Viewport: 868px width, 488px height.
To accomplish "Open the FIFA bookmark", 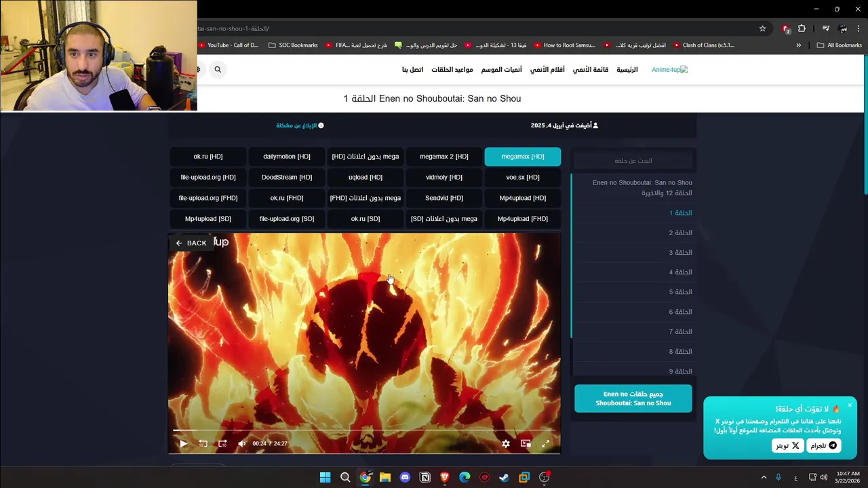I will tap(356, 45).
